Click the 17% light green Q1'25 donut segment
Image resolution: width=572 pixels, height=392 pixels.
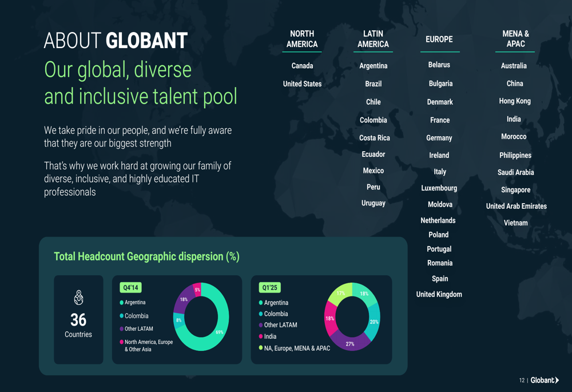(341, 293)
